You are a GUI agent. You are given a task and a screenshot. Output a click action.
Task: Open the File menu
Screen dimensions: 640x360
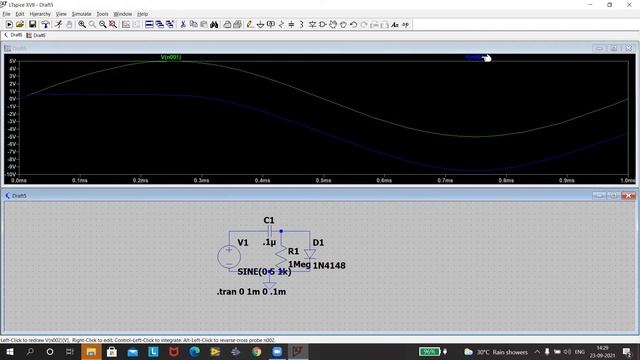point(7,14)
